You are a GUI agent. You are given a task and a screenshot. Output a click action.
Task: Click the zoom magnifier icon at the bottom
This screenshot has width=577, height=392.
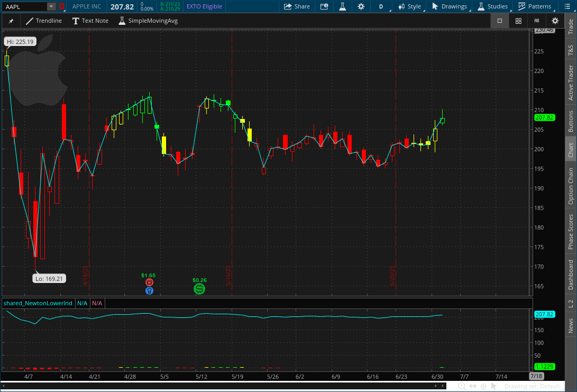click(x=462, y=386)
